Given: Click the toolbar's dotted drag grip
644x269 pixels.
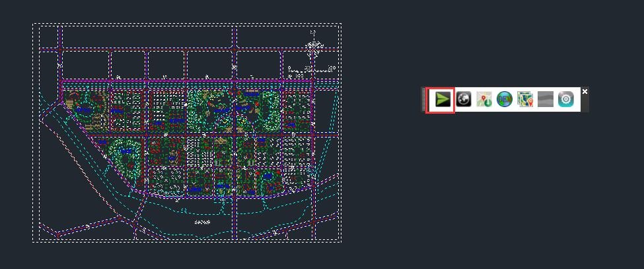Looking at the screenshot, I should (425, 99).
